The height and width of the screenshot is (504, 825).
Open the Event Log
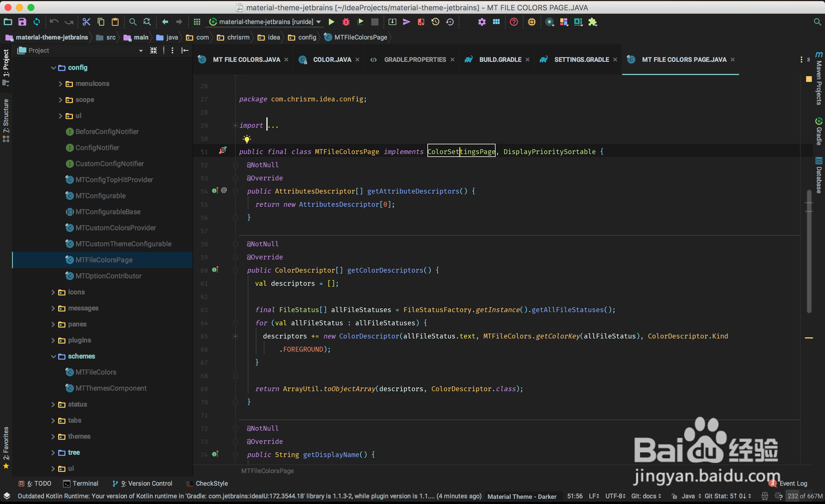click(x=793, y=483)
